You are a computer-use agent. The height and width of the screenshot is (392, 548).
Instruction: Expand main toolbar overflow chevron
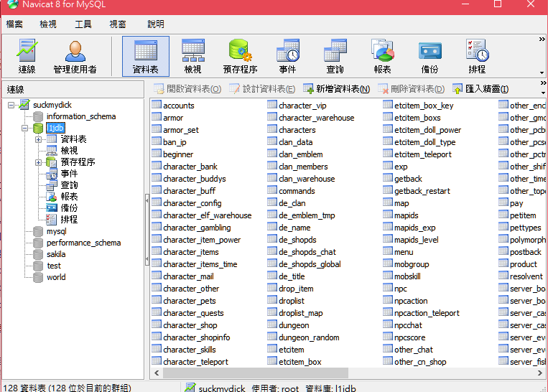[x=542, y=39]
